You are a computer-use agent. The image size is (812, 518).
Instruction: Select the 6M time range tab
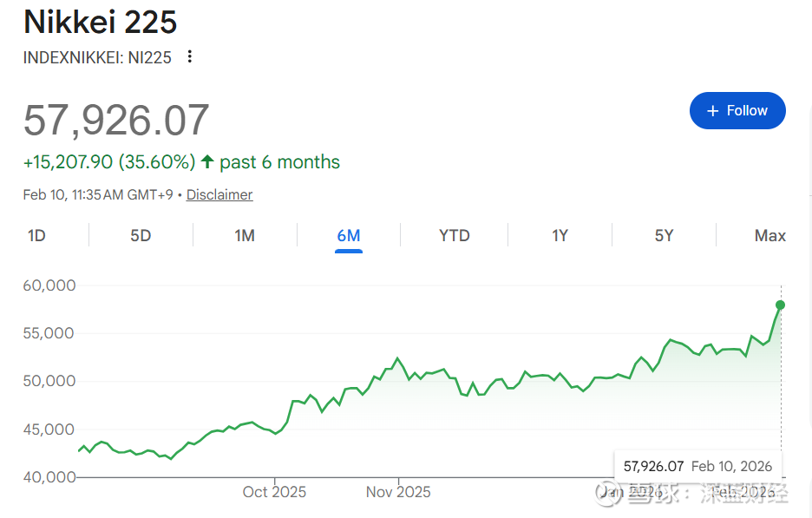click(349, 235)
